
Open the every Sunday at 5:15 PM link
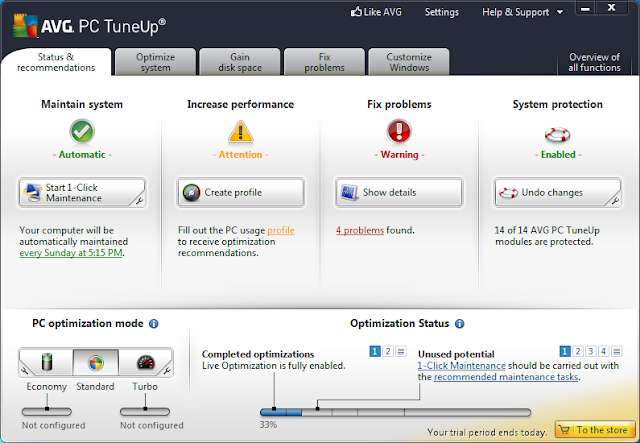71,253
